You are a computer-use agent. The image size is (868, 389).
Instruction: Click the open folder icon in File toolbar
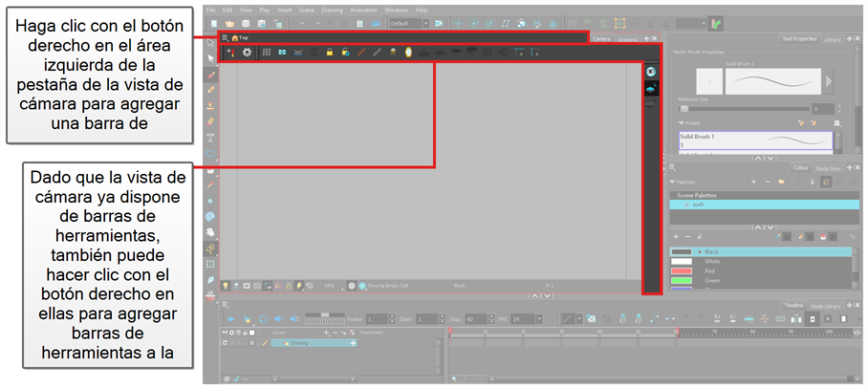click(230, 22)
